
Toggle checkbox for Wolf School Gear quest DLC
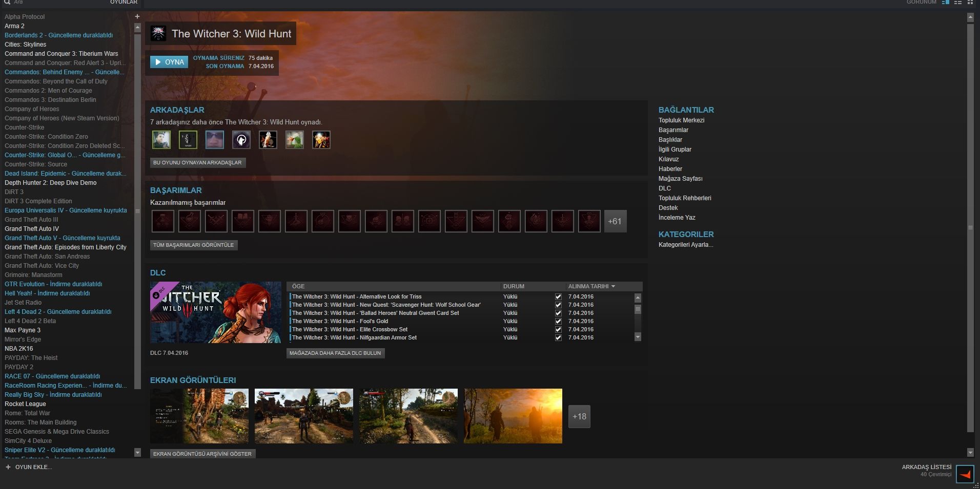[558, 305]
